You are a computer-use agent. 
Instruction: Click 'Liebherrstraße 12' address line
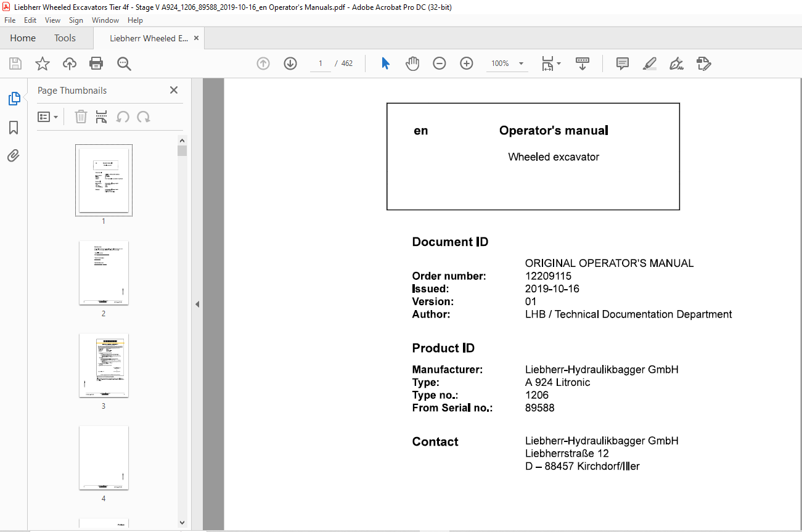(567, 454)
